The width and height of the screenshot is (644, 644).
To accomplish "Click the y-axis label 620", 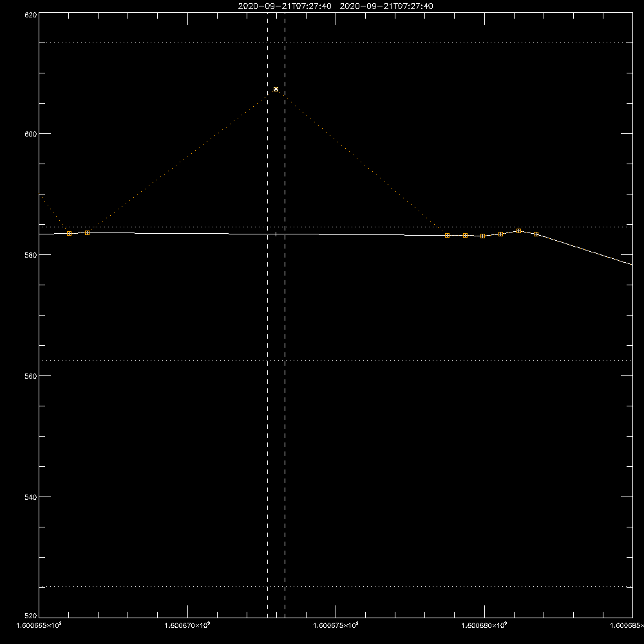I will (31, 15).
